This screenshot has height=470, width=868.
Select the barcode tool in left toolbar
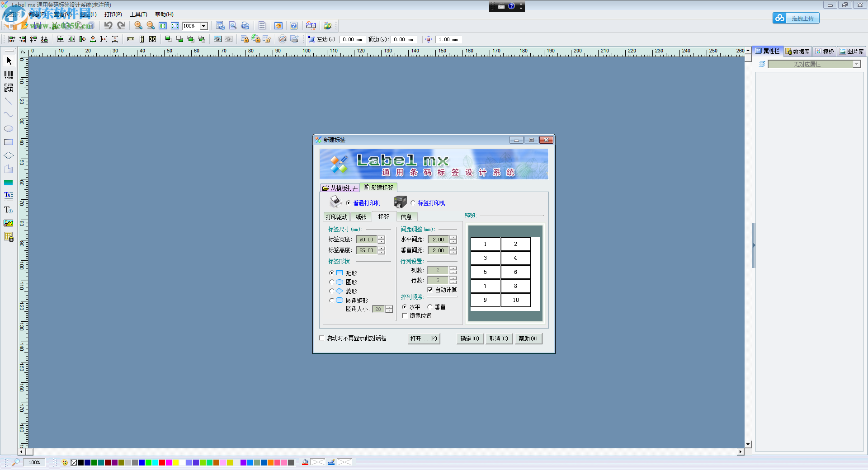[9, 74]
